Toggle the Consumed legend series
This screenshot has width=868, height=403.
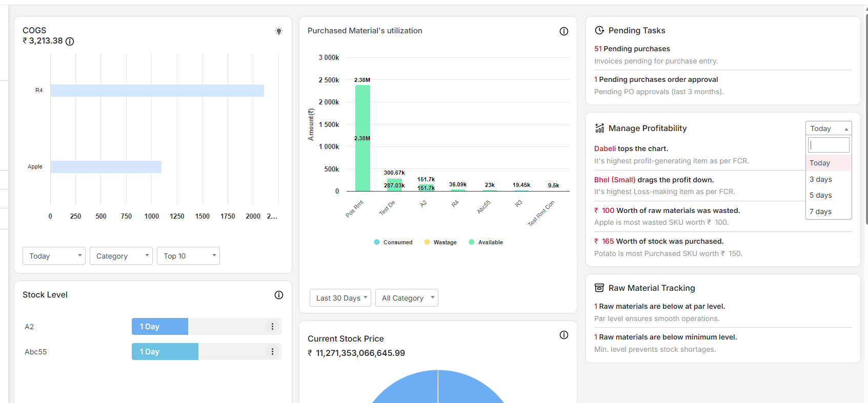[393, 242]
